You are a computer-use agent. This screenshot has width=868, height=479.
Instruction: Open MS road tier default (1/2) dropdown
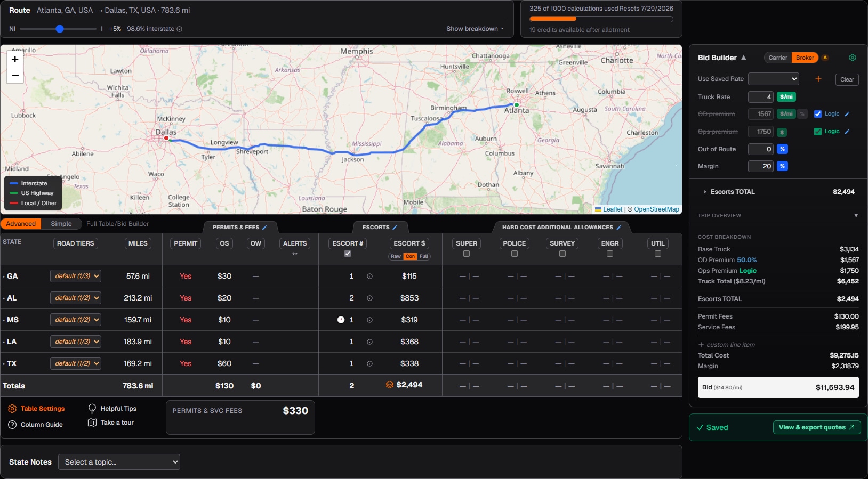click(x=76, y=320)
